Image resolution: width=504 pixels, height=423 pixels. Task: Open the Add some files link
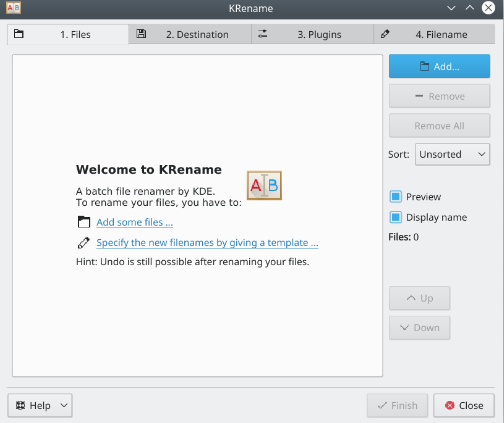(135, 222)
